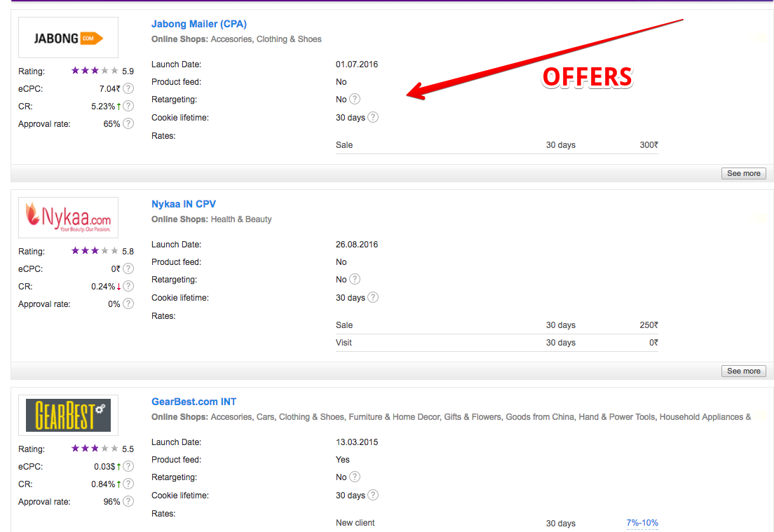The image size is (774, 532).
Task: Click See more for the Jabong offer
Action: click(x=743, y=173)
